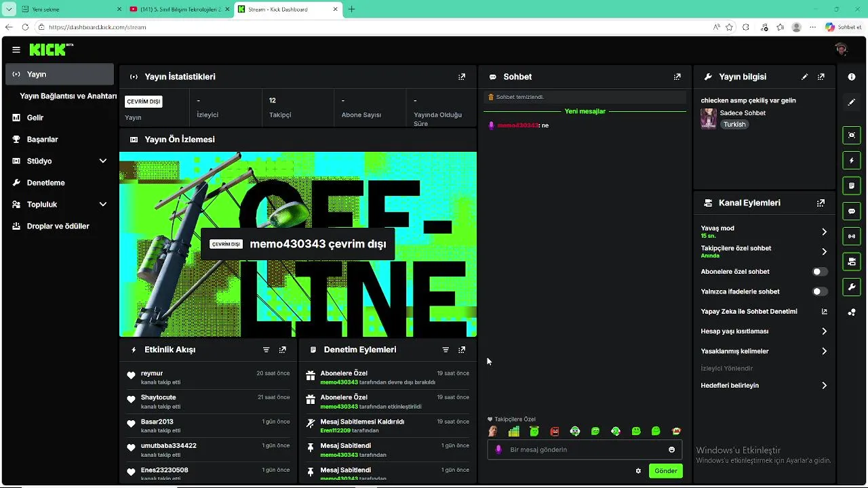Pop out the Sohbet chat panel
Screen dimensions: 868x488
click(x=677, y=77)
